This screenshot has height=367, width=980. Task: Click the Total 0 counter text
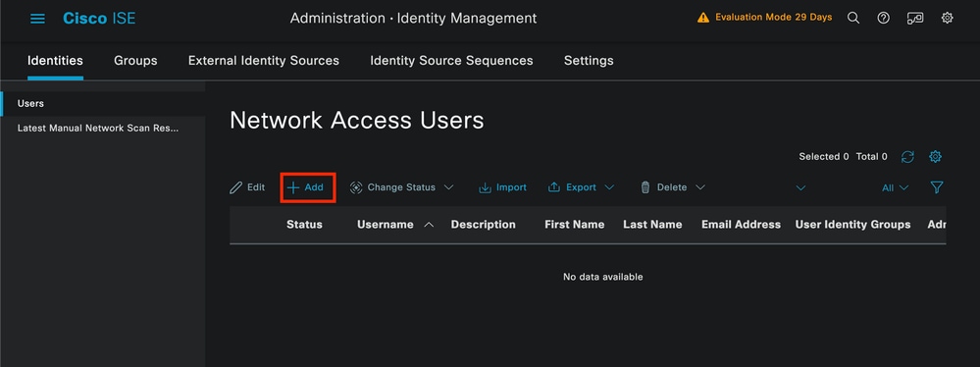pos(871,157)
